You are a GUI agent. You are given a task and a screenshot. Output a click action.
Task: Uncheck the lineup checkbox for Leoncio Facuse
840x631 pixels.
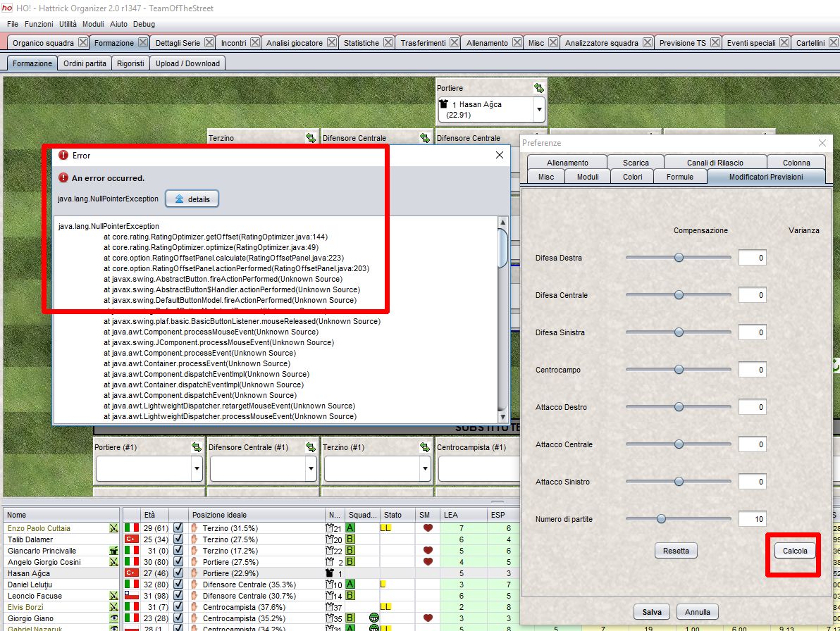point(177,596)
